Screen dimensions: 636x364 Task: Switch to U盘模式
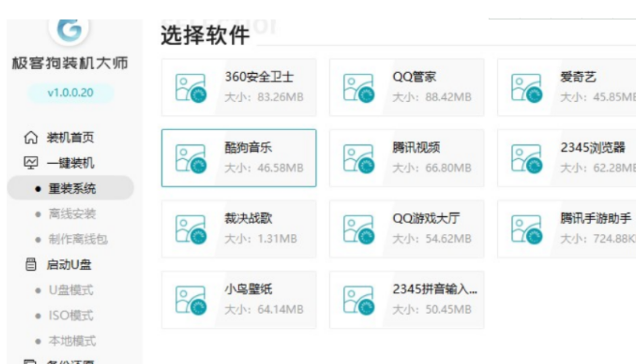pos(70,290)
